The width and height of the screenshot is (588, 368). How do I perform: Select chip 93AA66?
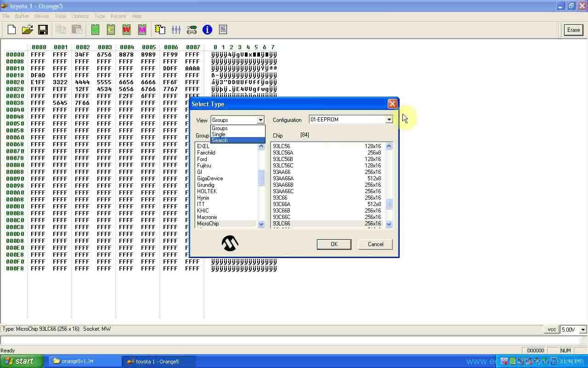tap(327, 172)
